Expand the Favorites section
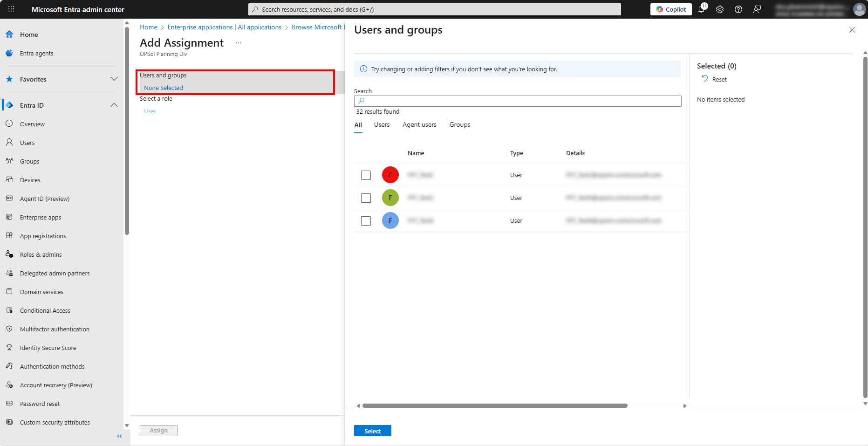 (114, 79)
